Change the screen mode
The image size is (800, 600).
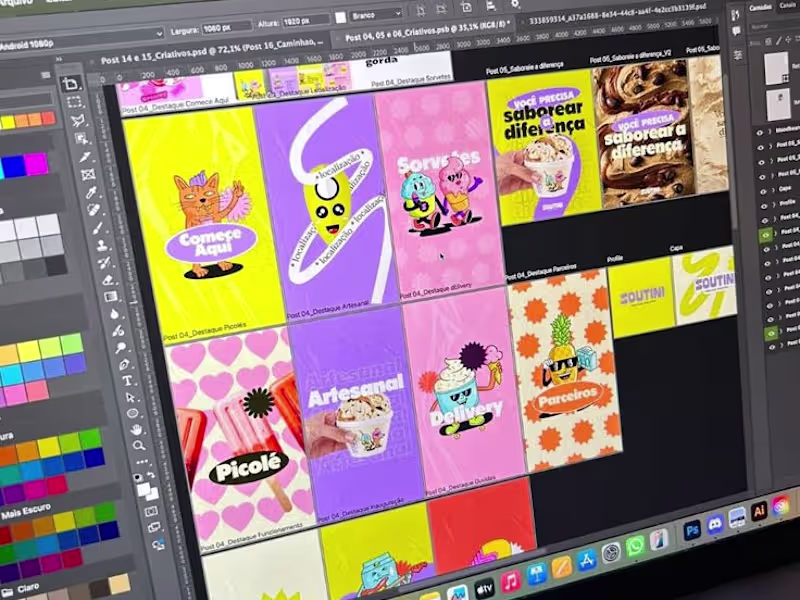(x=155, y=528)
